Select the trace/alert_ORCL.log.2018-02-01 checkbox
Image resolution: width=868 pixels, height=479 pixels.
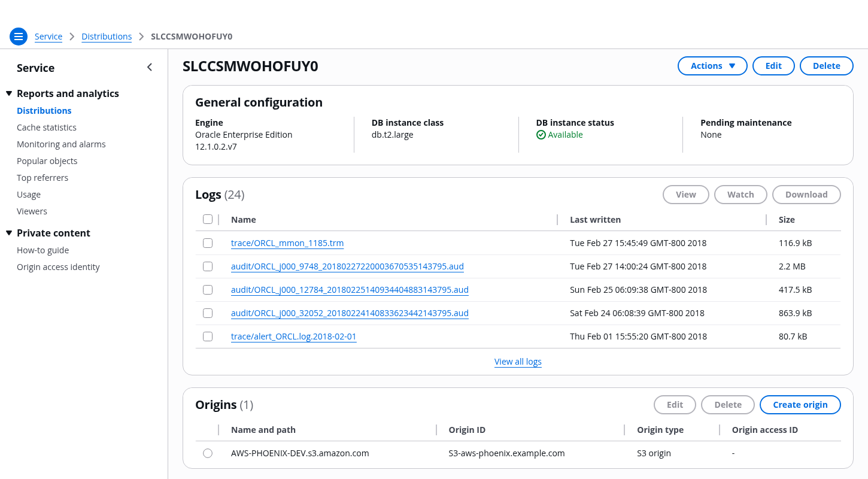208,336
